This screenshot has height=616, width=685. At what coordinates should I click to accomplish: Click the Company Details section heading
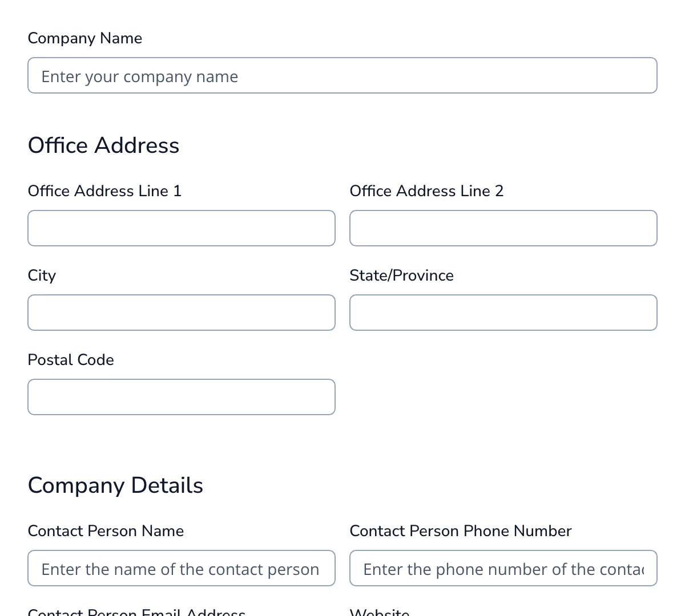pos(115,485)
